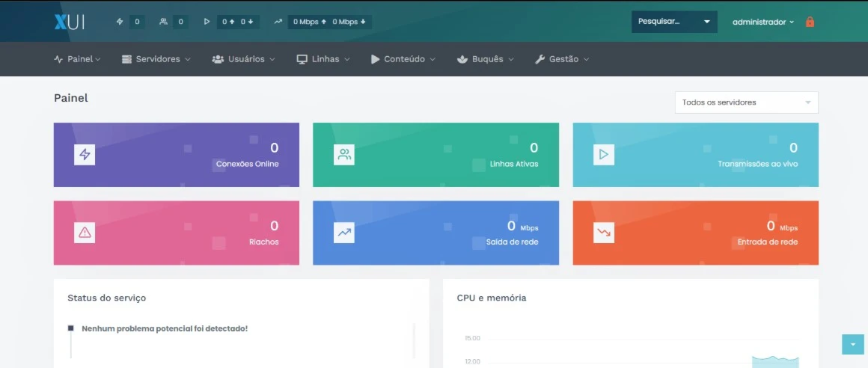Open the Usuários menu label

coord(246,59)
